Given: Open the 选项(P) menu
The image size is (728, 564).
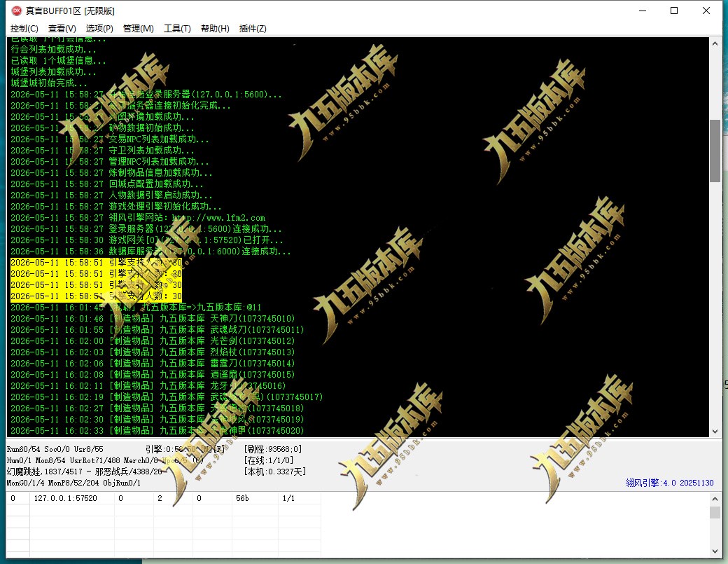Looking at the screenshot, I should (x=99, y=28).
